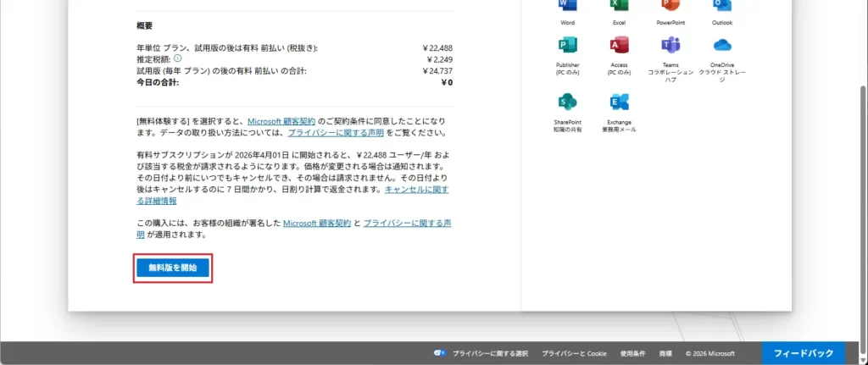
Task: Click the 今日の合計 ¥0 amount
Action: coord(447,82)
